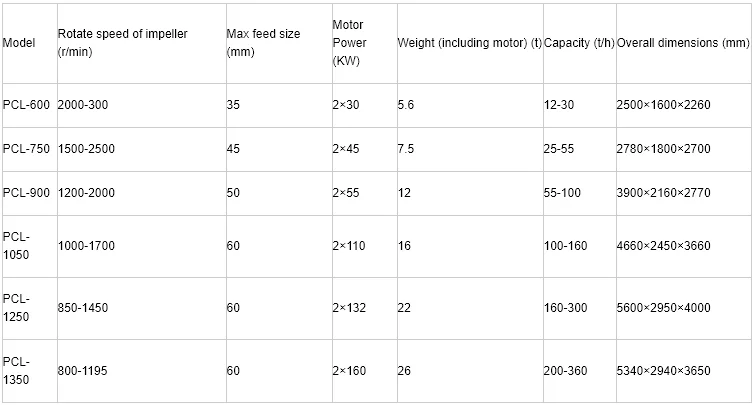Select the PCL-1250 model cell
The height and width of the screenshot is (405, 756).
(29, 308)
